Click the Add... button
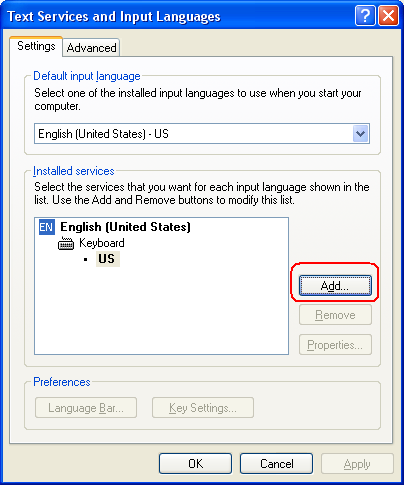 click(335, 285)
